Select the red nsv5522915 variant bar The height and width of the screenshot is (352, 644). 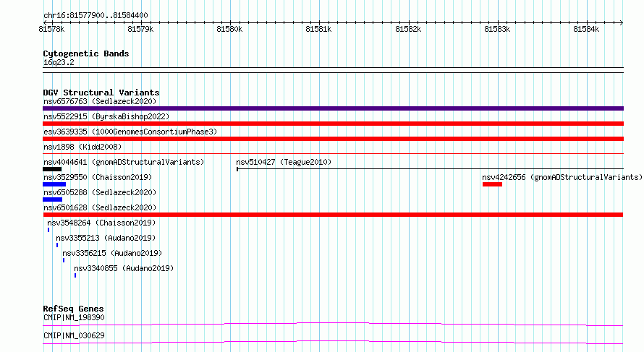pyautogui.click(x=333, y=124)
